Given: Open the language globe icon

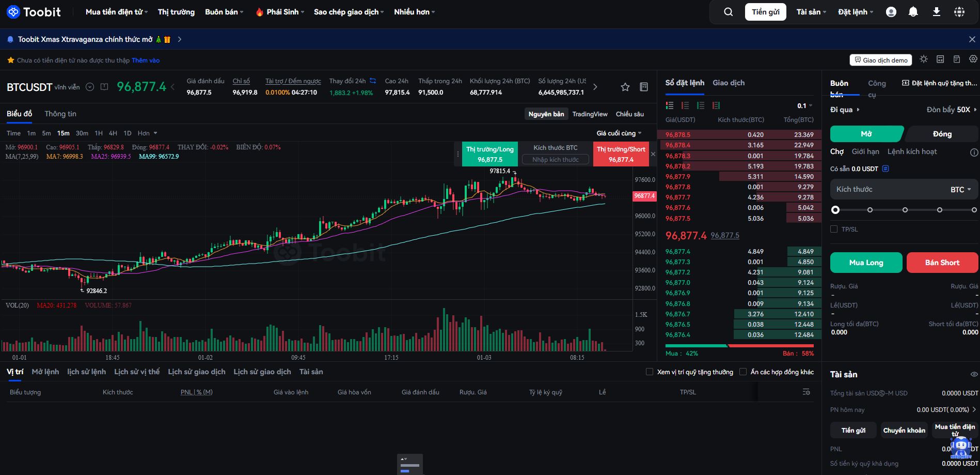Looking at the screenshot, I should [959, 12].
